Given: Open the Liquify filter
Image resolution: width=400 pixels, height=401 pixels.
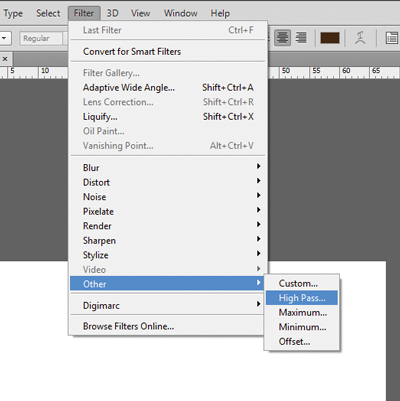Looking at the screenshot, I should [168, 117].
